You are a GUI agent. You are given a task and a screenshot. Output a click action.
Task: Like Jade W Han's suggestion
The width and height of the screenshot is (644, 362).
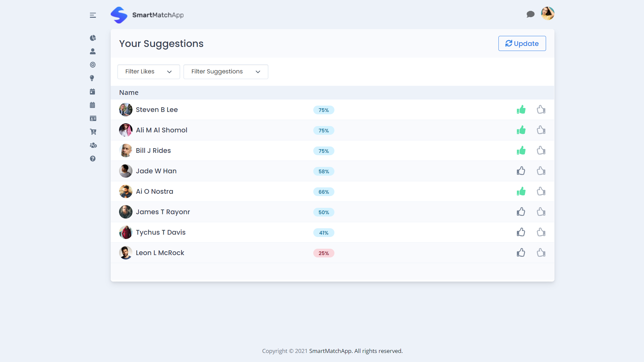(x=521, y=171)
